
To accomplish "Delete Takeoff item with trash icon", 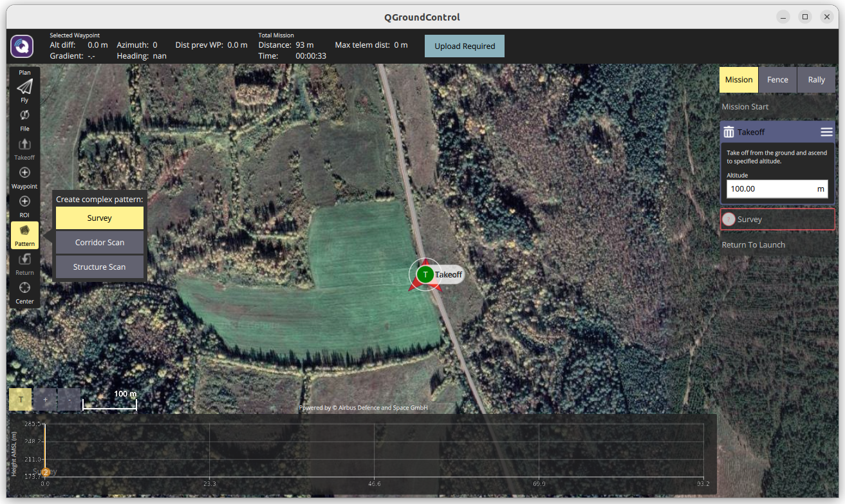I will (x=729, y=132).
